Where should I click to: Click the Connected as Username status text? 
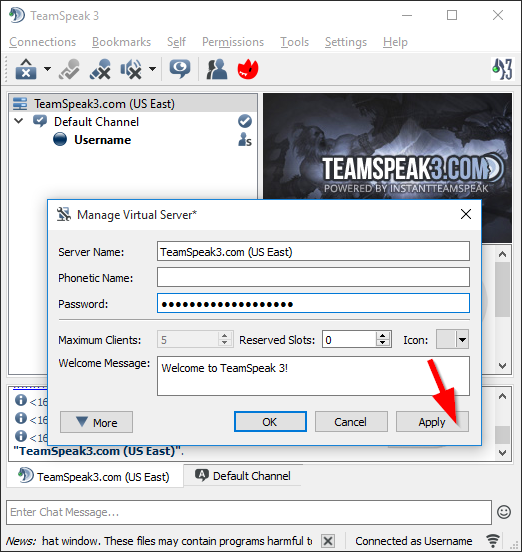coord(414,541)
